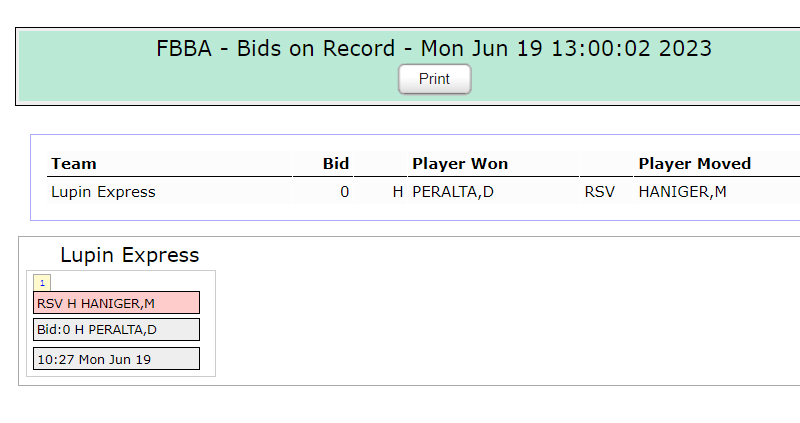Click the RSV cell in the table row
This screenshot has height=423, width=800.
tap(599, 192)
